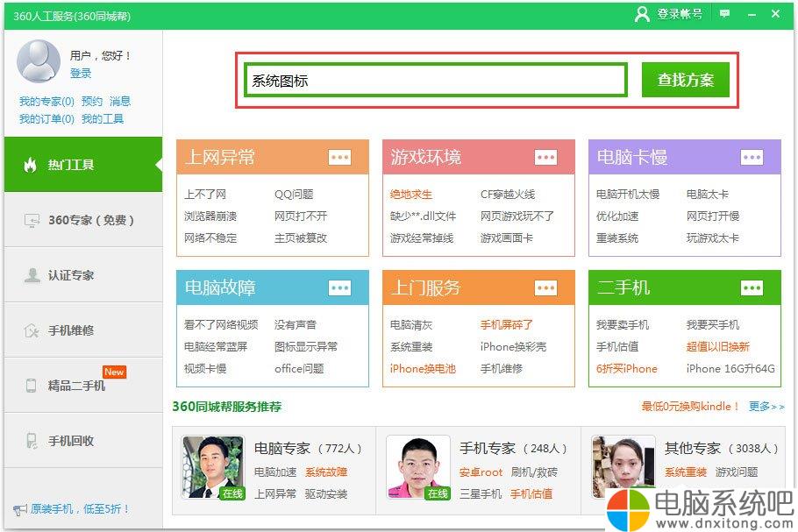
Task: Open 我的专家(0) link
Action: (46, 101)
